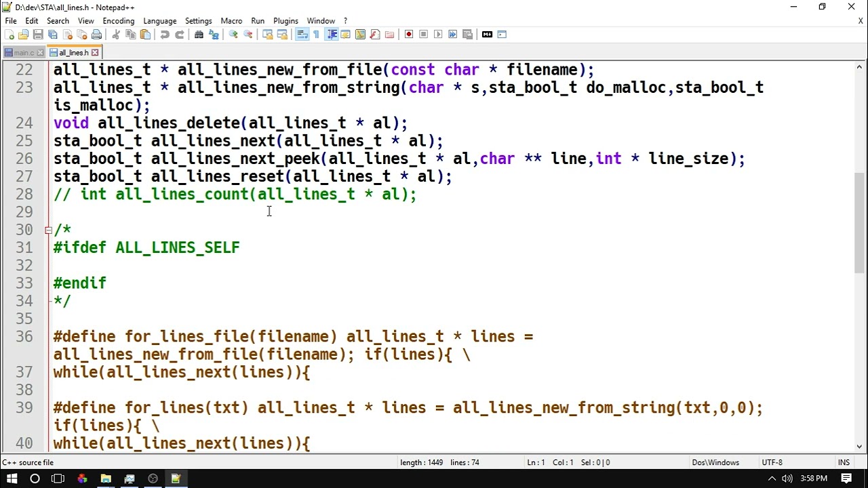
Task: Click the Cut scissors icon
Action: pyautogui.click(x=116, y=35)
